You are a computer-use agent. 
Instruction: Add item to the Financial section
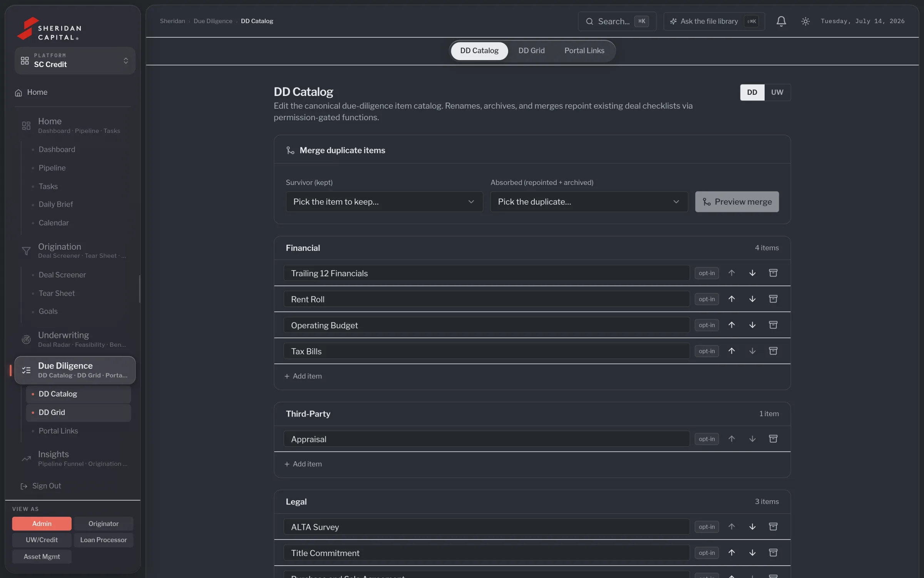pyautogui.click(x=303, y=376)
